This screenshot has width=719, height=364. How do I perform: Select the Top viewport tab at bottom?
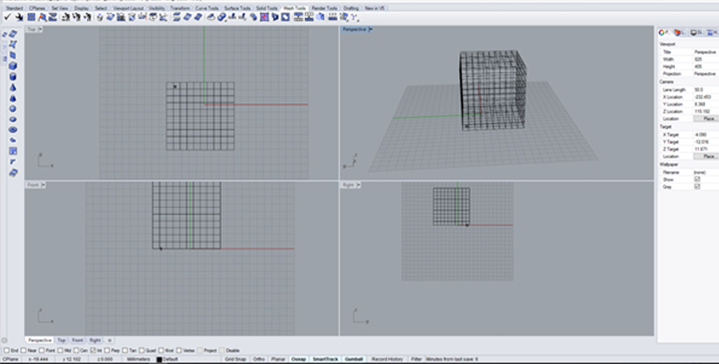click(61, 341)
